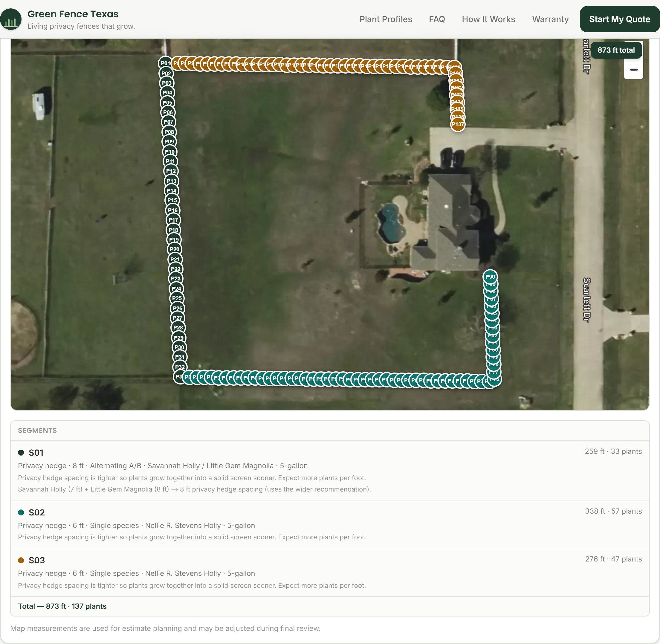Click the map measurements disclaimer text
Screen dimensions: 660x644
165,628
